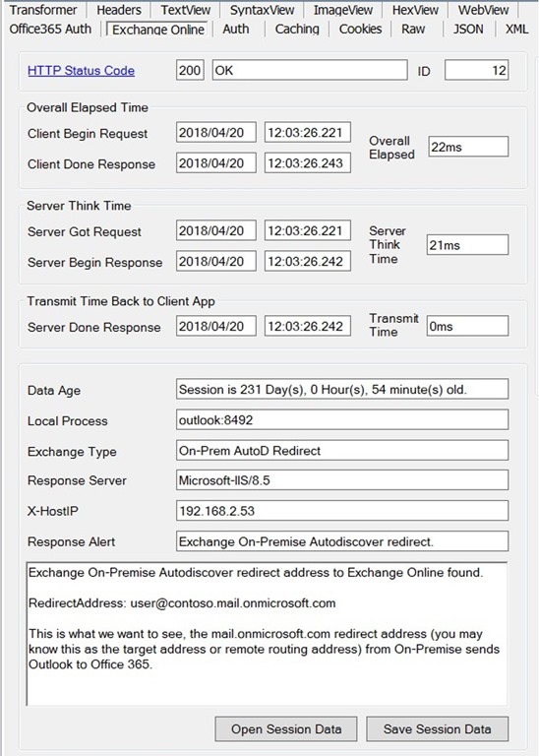The width and height of the screenshot is (539, 756).
Task: Click the Save Session Data button
Action: click(438, 729)
